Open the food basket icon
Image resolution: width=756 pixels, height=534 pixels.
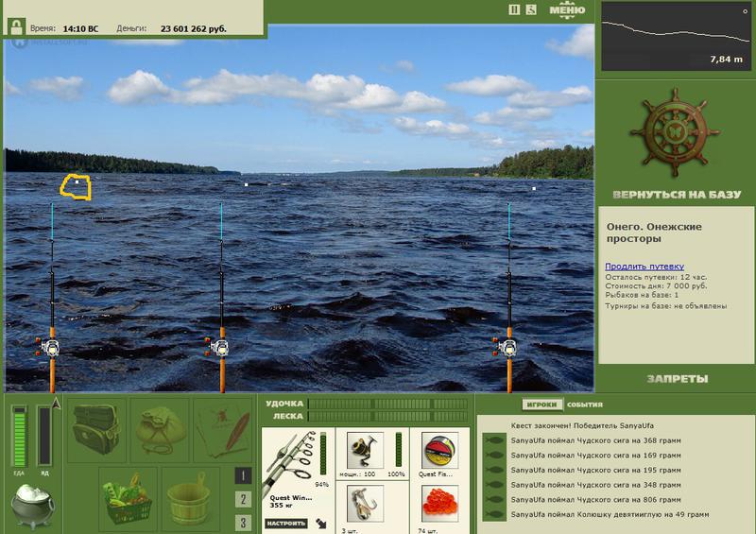pos(129,498)
